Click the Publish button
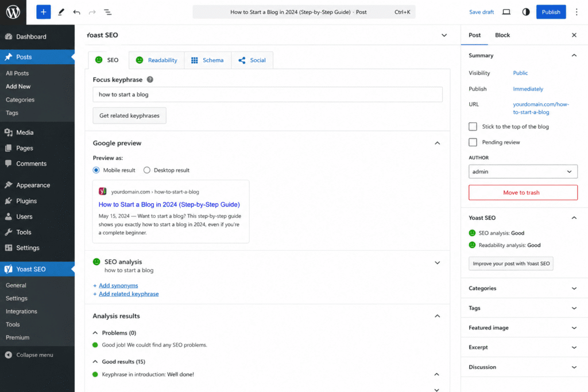Image resolution: width=588 pixels, height=392 pixels. [x=551, y=12]
